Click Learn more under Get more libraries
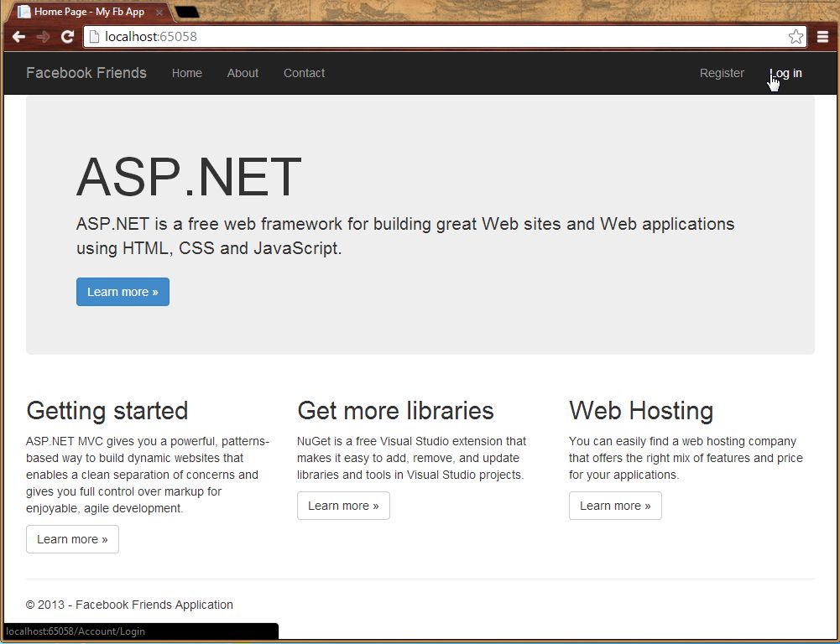The width and height of the screenshot is (840, 644). coord(343,506)
